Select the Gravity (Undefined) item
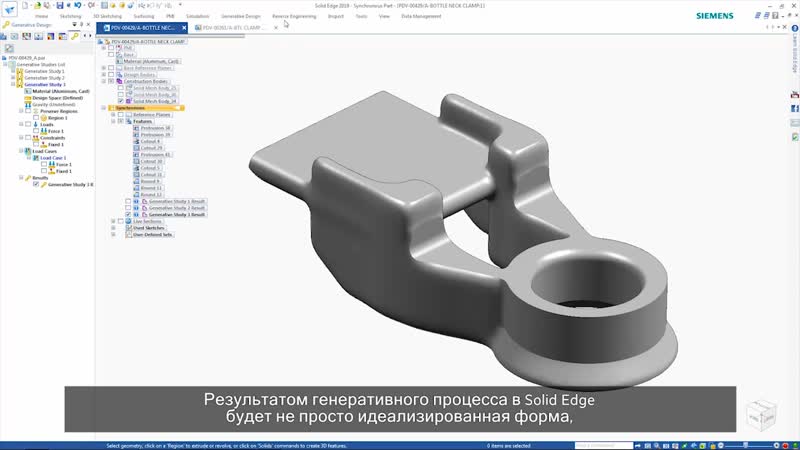Image resolution: width=800 pixels, height=450 pixels. point(54,105)
